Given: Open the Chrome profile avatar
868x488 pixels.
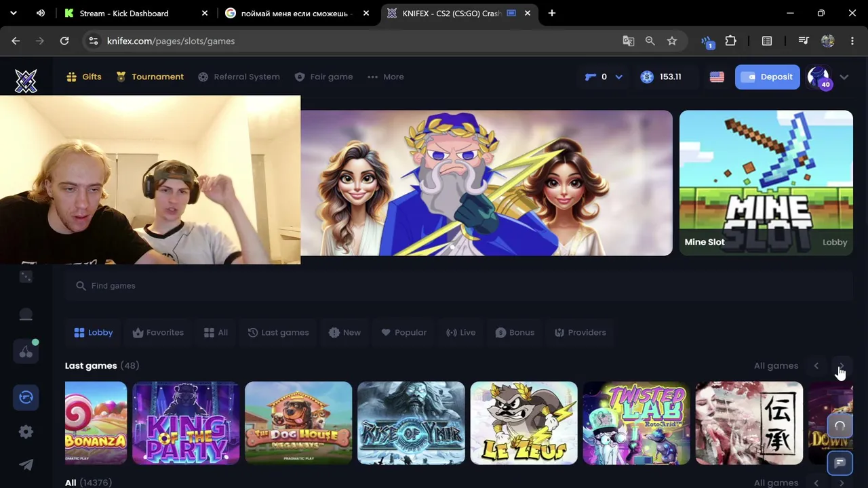Looking at the screenshot, I should point(827,41).
